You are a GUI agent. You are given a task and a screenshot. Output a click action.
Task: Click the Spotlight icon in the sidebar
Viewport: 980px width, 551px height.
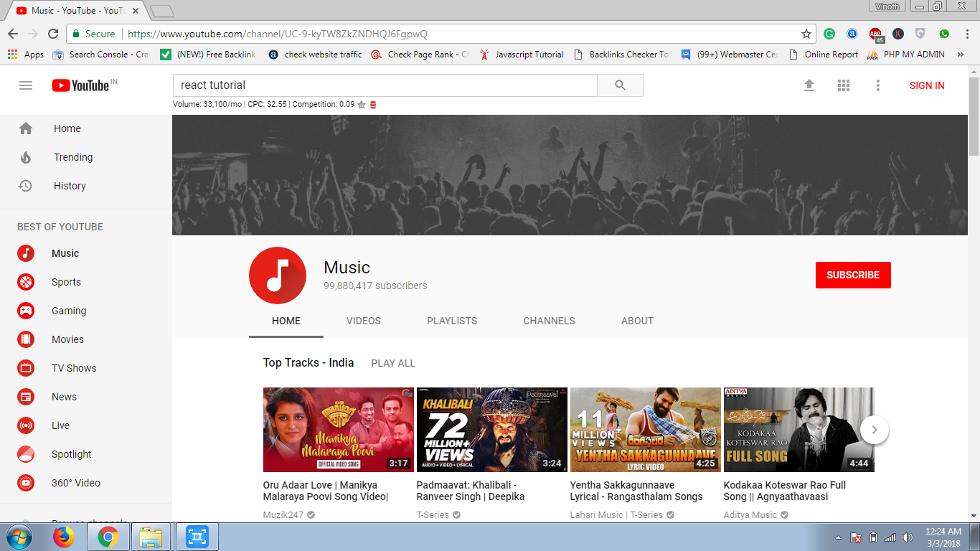tap(26, 454)
